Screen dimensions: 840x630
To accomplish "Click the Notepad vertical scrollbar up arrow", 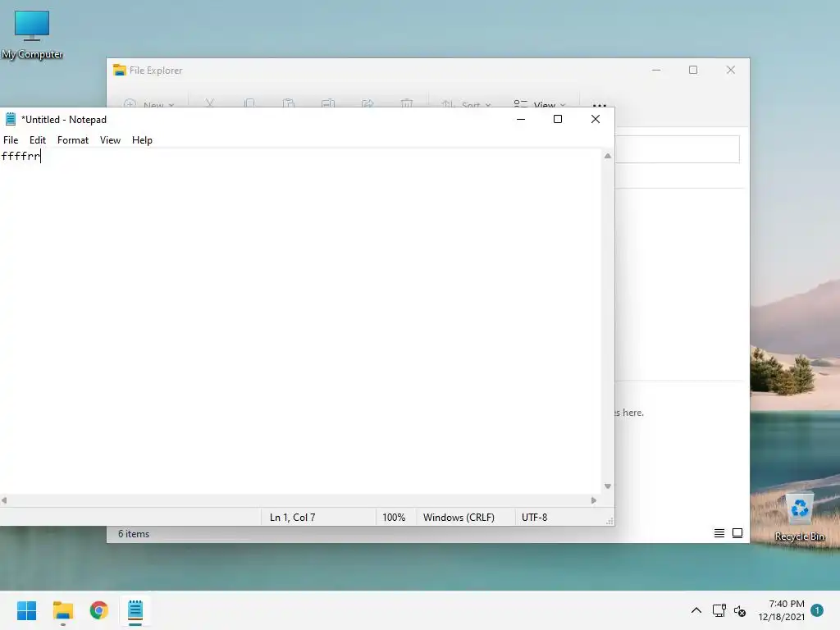I will 608,156.
